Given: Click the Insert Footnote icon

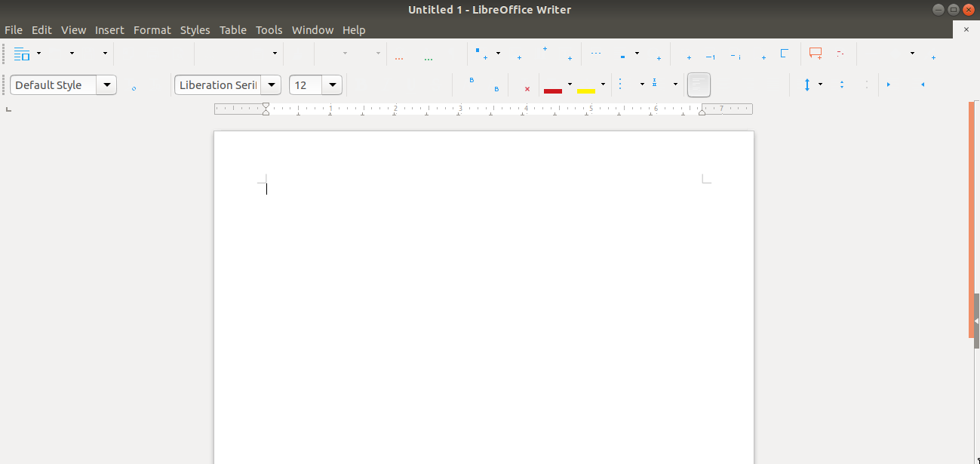Looking at the screenshot, I should pyautogui.click(x=711, y=54).
